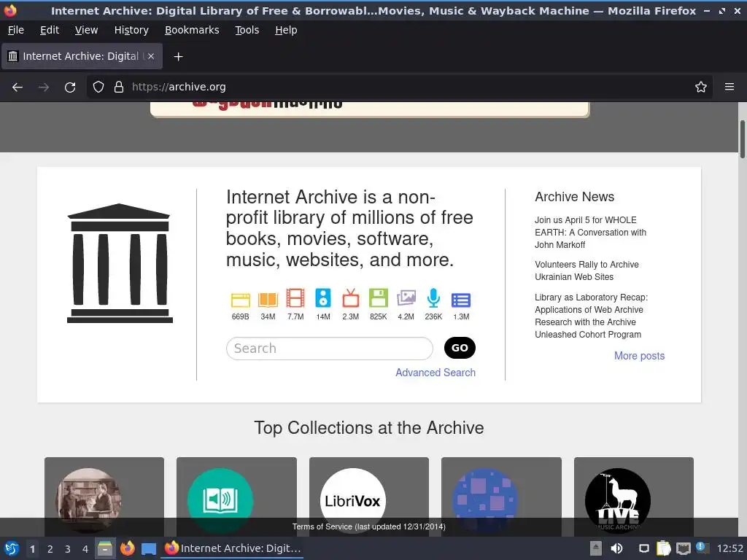
Task: Open Volunteers Rally to Archive Ukrainian Web Sites
Action: click(587, 271)
